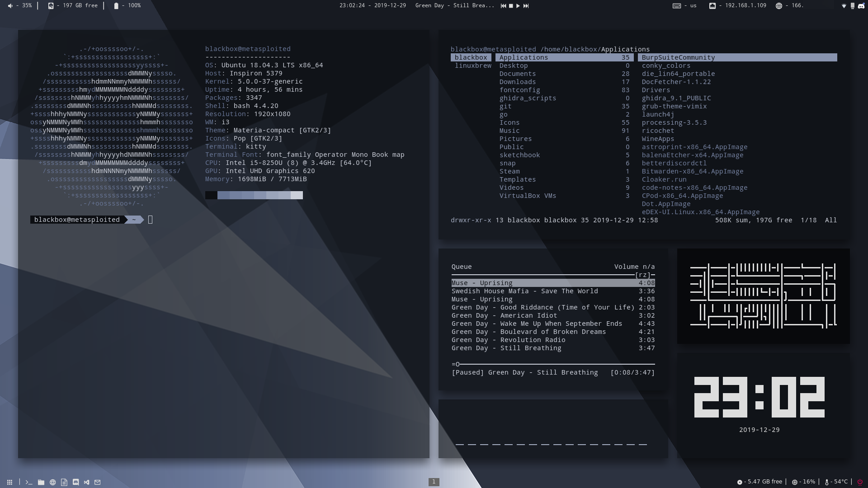Select Steam directory in ranger
The height and width of the screenshot is (488, 868).
point(565,171)
